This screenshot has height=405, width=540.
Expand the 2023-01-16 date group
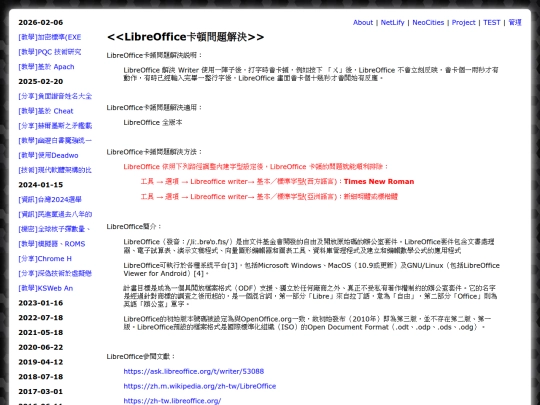41,303
